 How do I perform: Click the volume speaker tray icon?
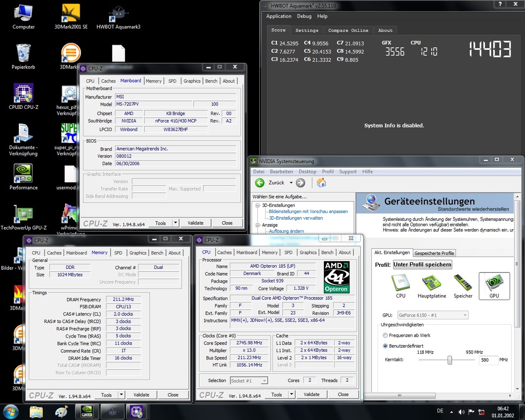pyautogui.click(x=461, y=412)
